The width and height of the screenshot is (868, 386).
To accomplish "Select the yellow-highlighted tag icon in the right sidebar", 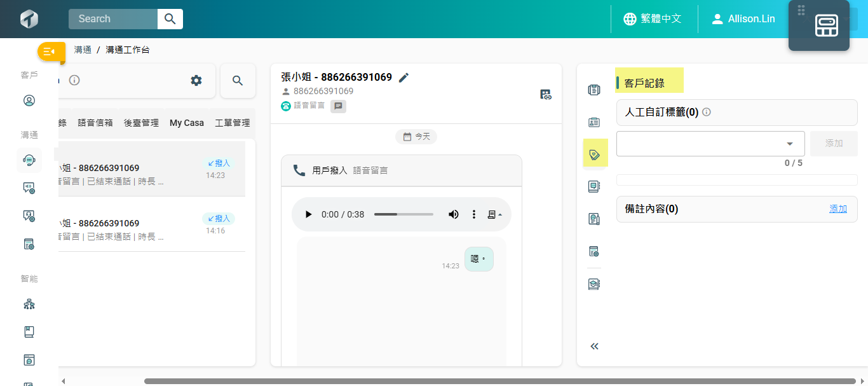I will (x=595, y=154).
